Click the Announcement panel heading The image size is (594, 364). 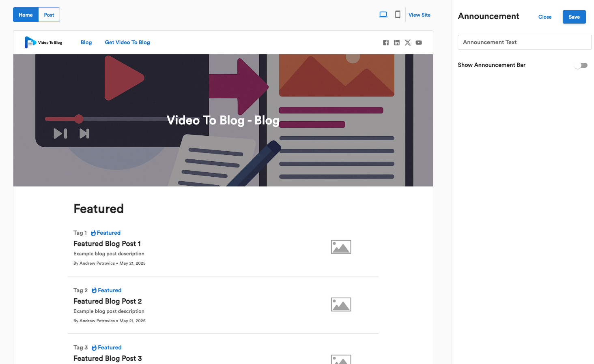coord(489,16)
